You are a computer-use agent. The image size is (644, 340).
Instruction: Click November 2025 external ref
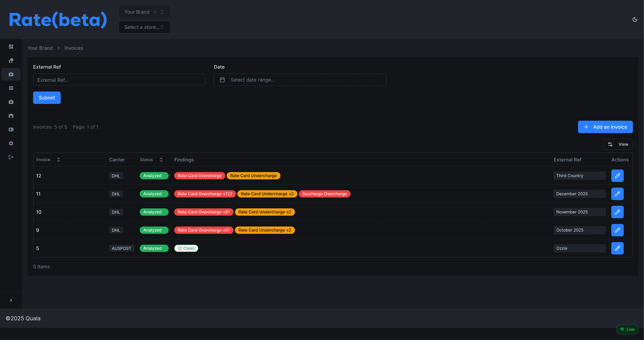(579, 212)
